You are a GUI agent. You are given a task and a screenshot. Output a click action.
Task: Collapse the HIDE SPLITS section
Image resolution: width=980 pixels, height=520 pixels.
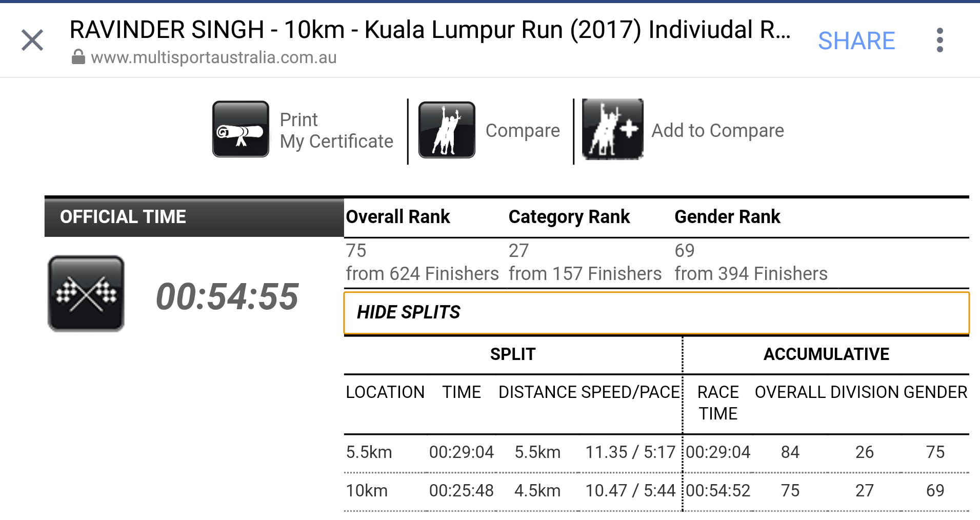(656, 312)
